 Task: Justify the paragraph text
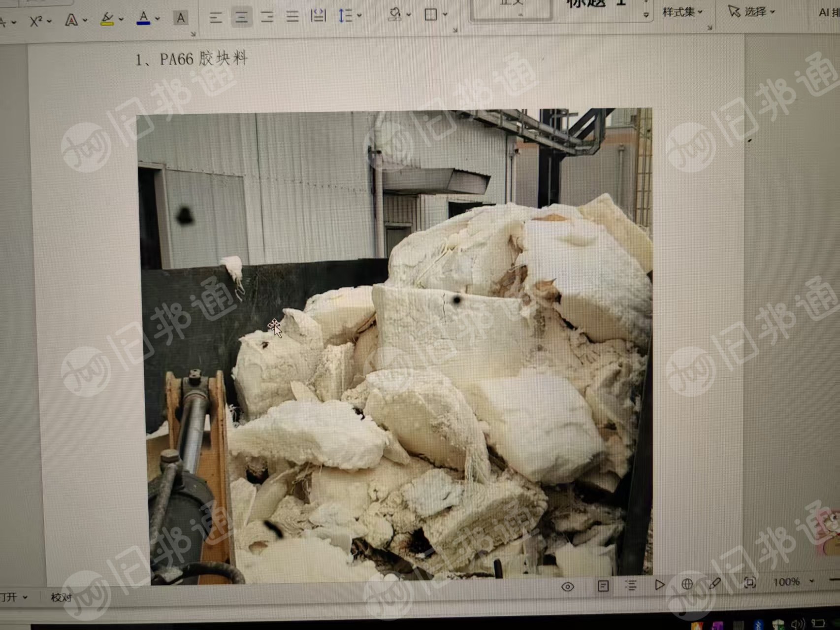[292, 17]
